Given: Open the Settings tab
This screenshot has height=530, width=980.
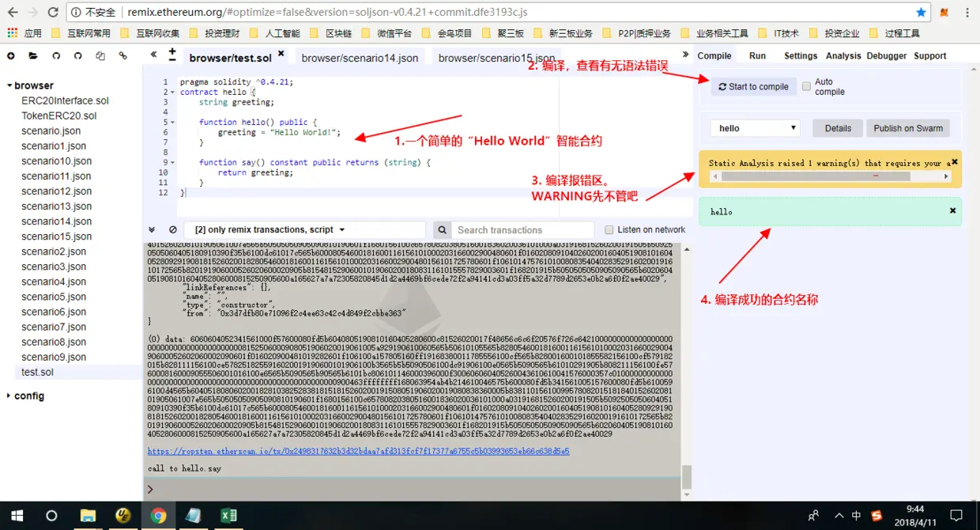Looking at the screenshot, I should [801, 56].
